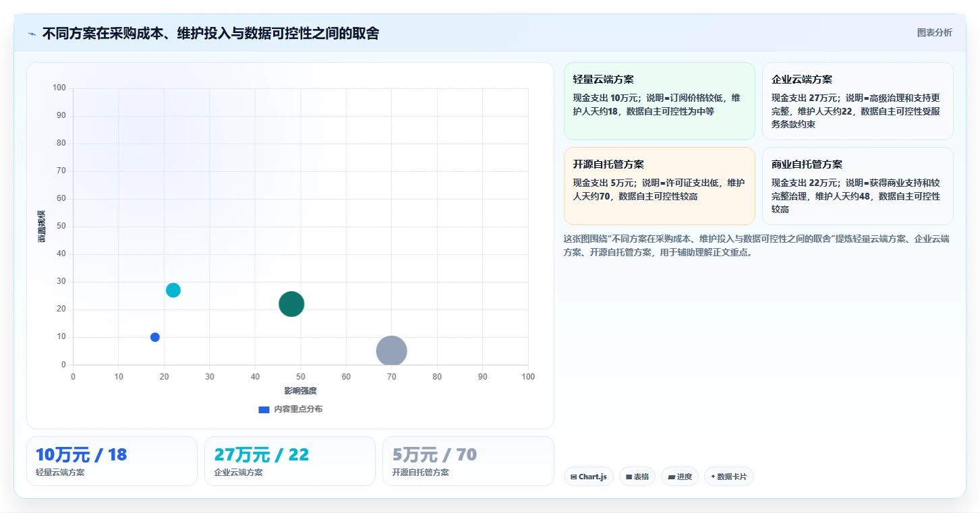Screen dimensions: 980x513
Task: Click the 内容重点分布 legend label
Action: pos(298,409)
